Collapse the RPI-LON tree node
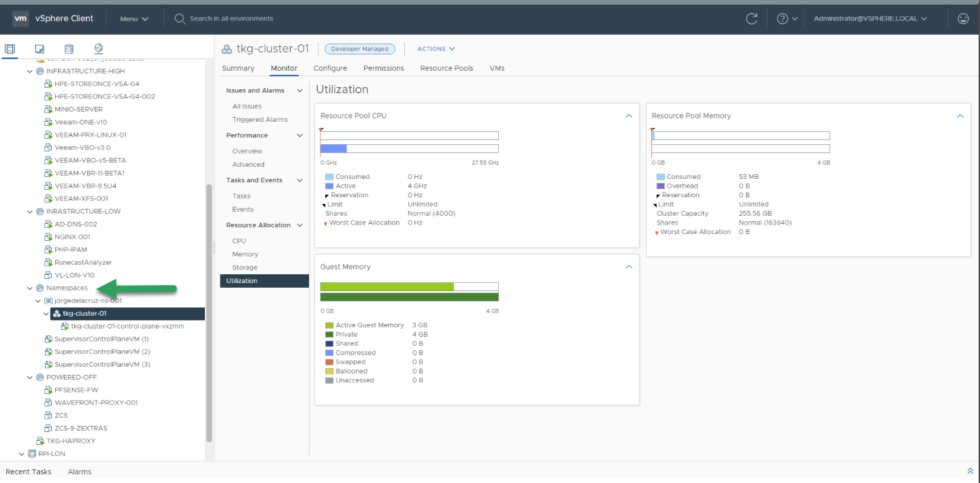Viewport: 980px width, 483px height. pyautogui.click(x=22, y=454)
